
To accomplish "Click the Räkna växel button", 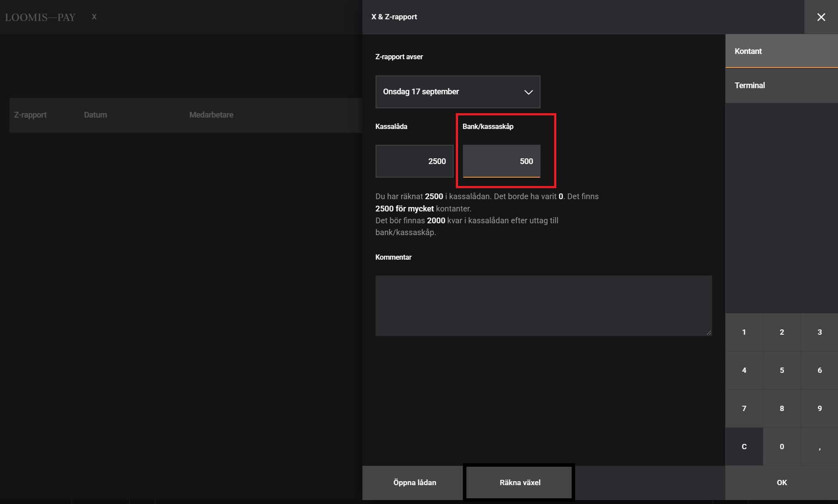I will (519, 482).
